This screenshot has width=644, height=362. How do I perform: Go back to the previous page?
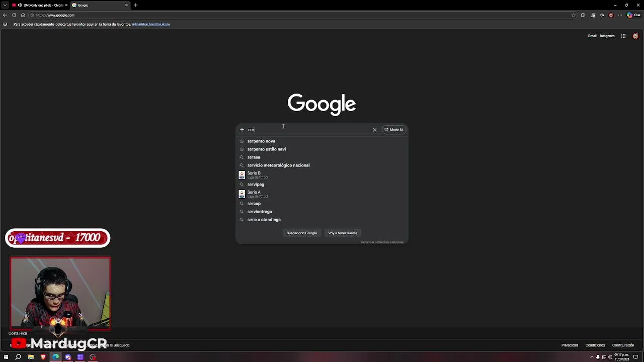click(x=5, y=15)
